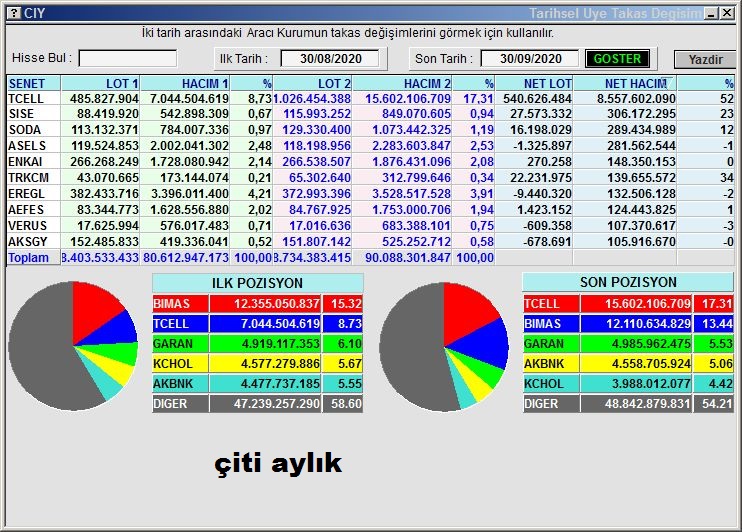Select the SISE row
The width and height of the screenshot is (742, 532).
tap(371, 114)
